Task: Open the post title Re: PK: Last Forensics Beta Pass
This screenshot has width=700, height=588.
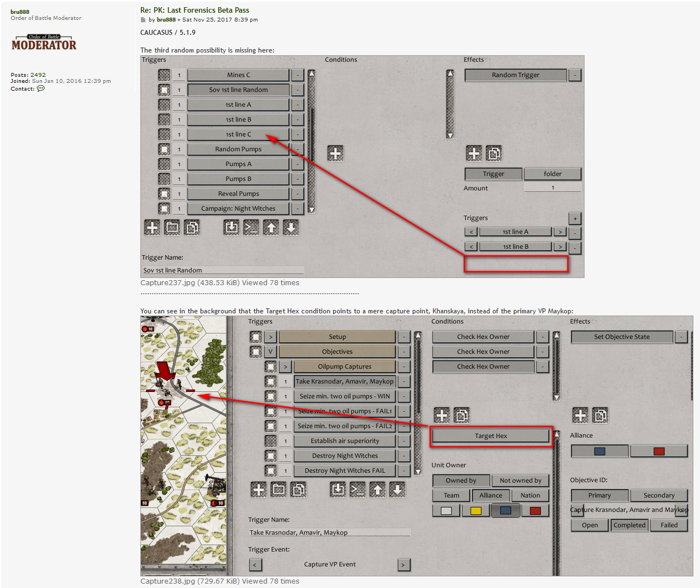Action: pos(194,10)
